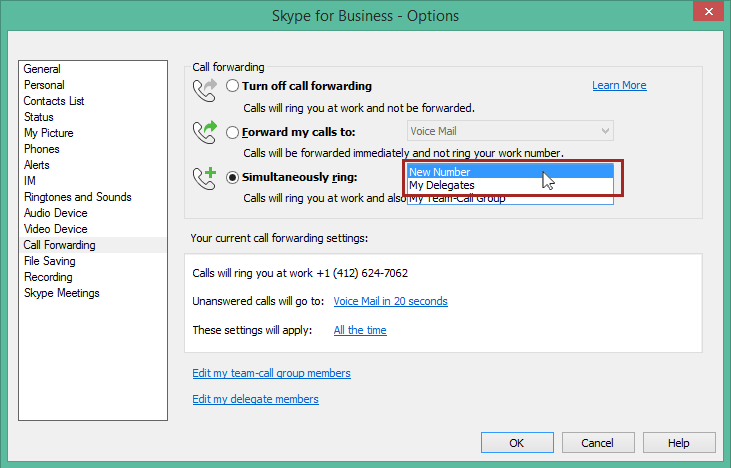
Task: Select the Simultaneously ring radio button
Action: click(232, 178)
